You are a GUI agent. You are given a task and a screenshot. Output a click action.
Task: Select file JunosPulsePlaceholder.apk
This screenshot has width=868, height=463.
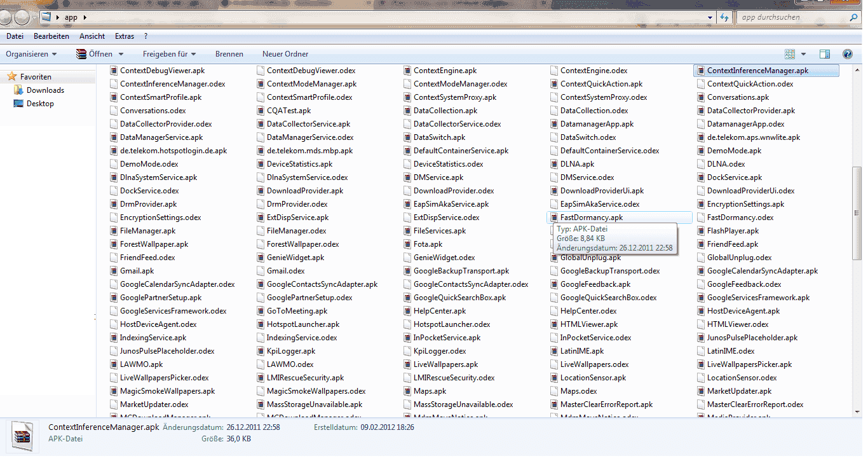click(x=752, y=338)
